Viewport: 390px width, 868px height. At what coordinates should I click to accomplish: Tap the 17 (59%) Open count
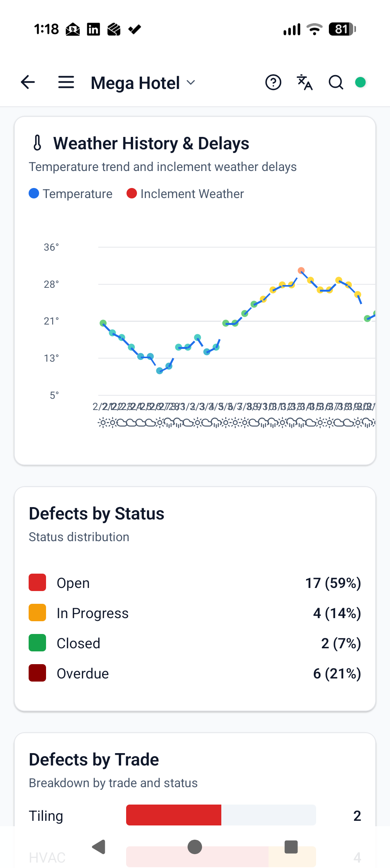[333, 583]
